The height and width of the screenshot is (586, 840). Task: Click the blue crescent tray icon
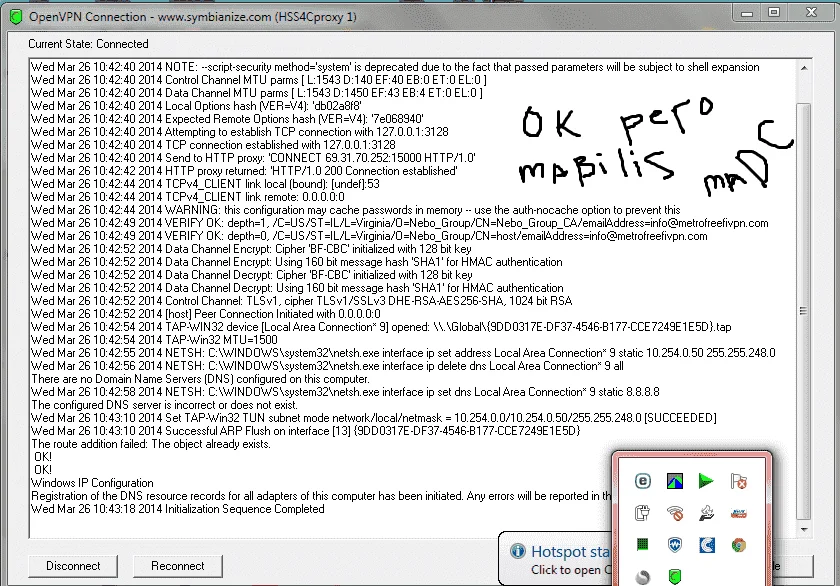[707, 545]
